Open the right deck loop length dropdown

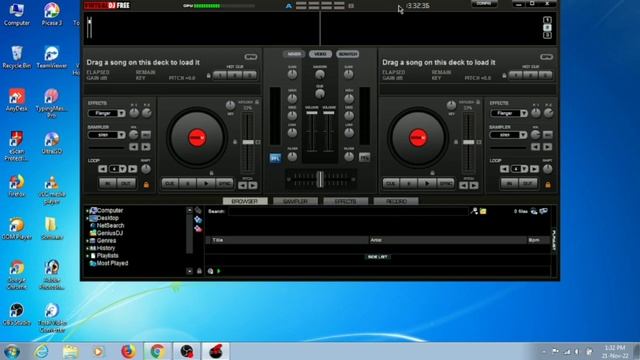(524, 169)
